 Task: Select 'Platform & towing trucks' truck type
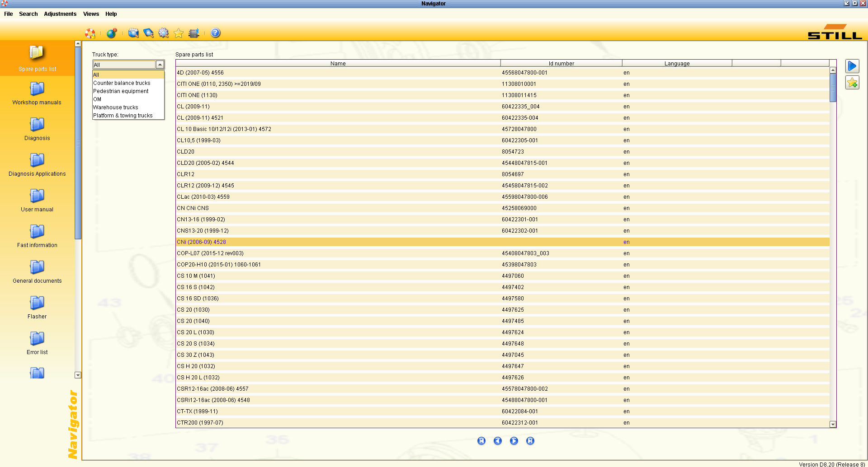click(x=128, y=116)
